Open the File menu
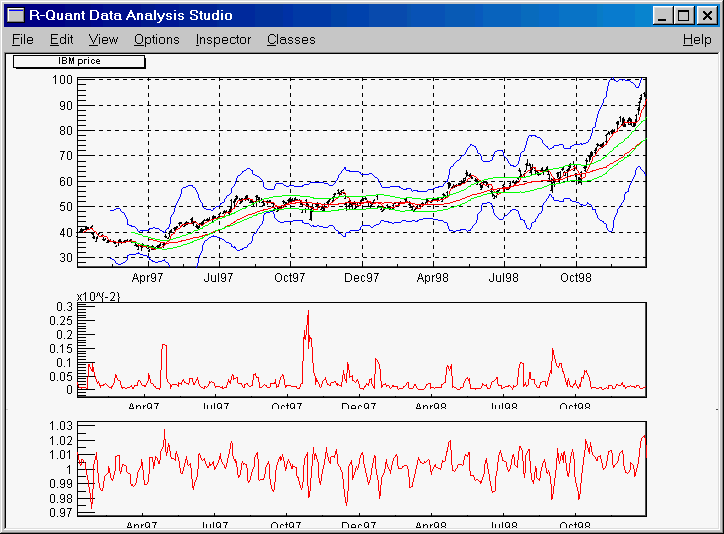 click(22, 39)
